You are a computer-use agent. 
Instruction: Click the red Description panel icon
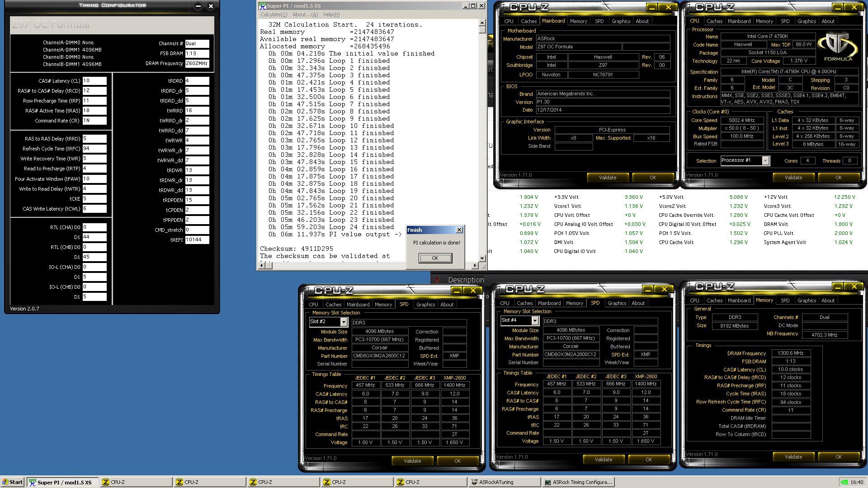tap(437, 280)
